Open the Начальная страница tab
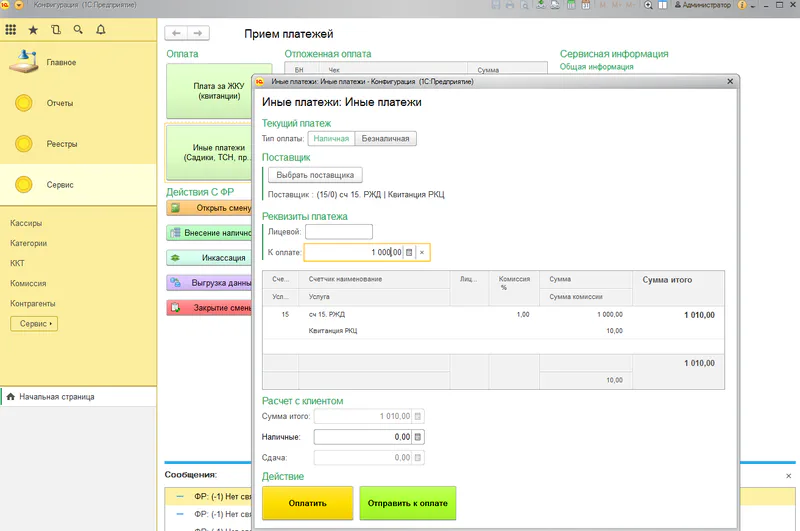This screenshot has width=800, height=531. [x=56, y=397]
